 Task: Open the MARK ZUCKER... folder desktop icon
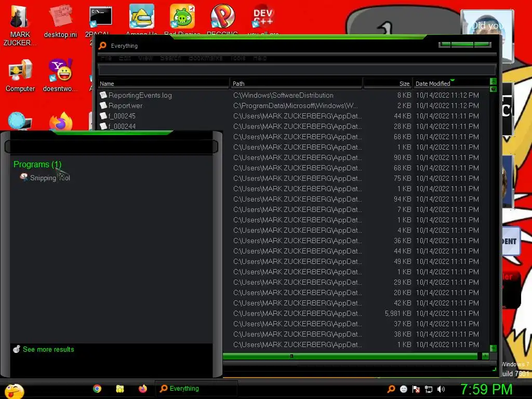point(19,25)
